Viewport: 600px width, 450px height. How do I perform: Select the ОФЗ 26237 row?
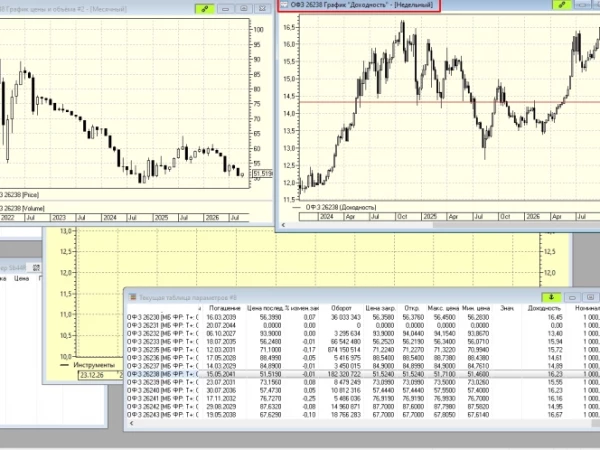pyautogui.click(x=363, y=366)
